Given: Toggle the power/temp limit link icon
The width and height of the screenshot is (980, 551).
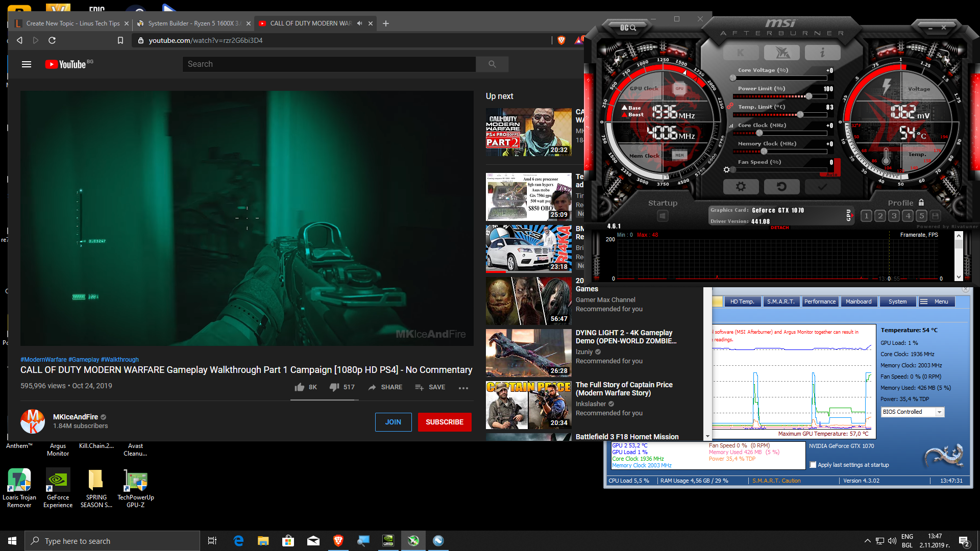Looking at the screenshot, I should point(730,106).
